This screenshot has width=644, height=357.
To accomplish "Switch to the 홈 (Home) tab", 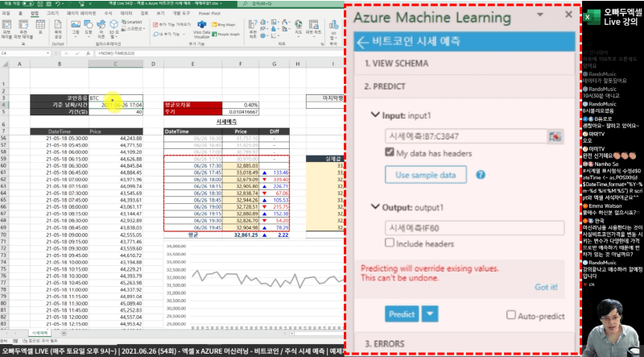I will click(21, 13).
